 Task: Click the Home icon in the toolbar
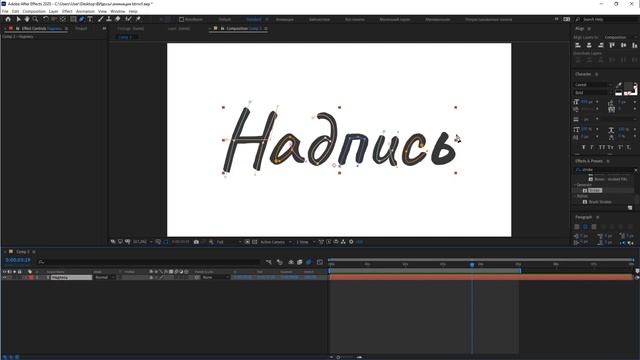coord(8,19)
